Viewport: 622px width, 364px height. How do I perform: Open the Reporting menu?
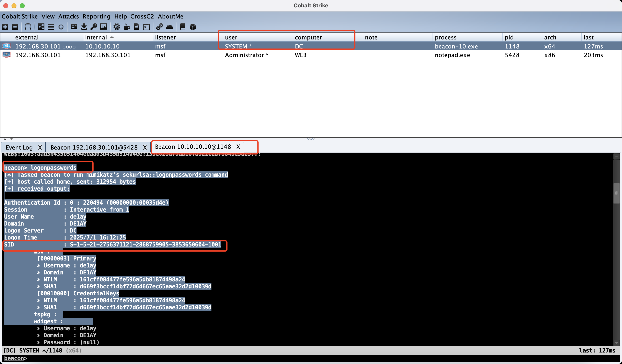tap(96, 16)
